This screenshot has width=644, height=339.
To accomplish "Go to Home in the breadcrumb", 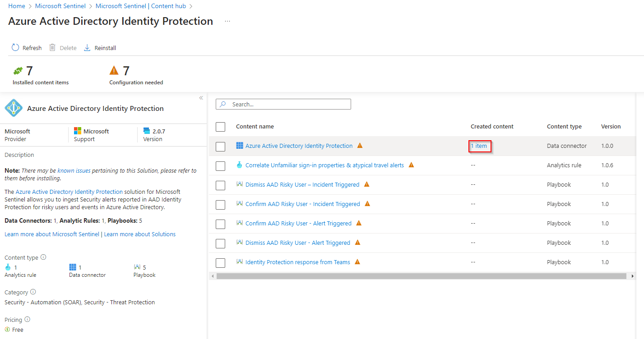I will (17, 6).
